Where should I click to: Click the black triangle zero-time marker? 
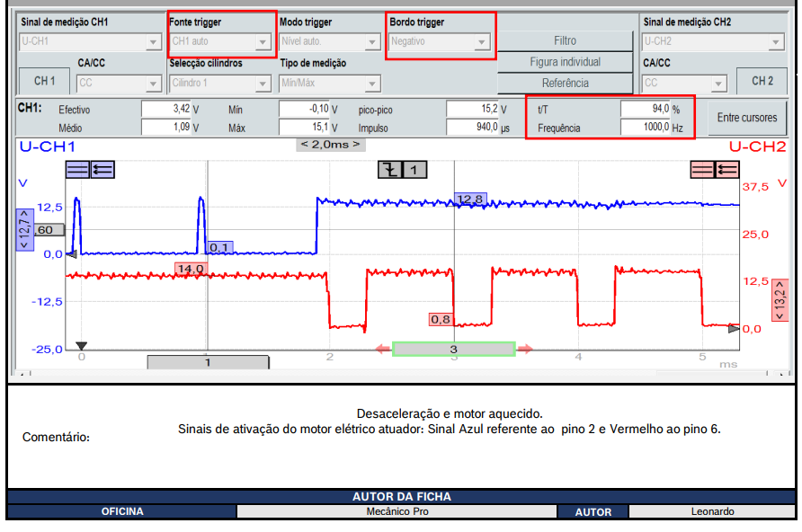click(x=81, y=346)
